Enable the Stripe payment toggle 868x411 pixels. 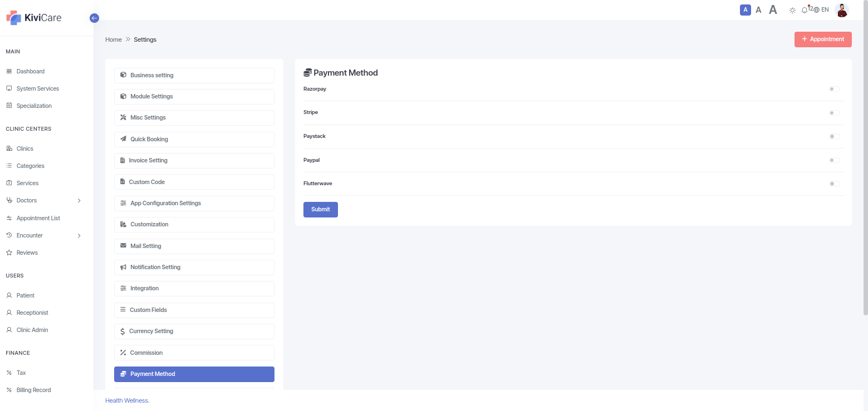[x=834, y=113]
